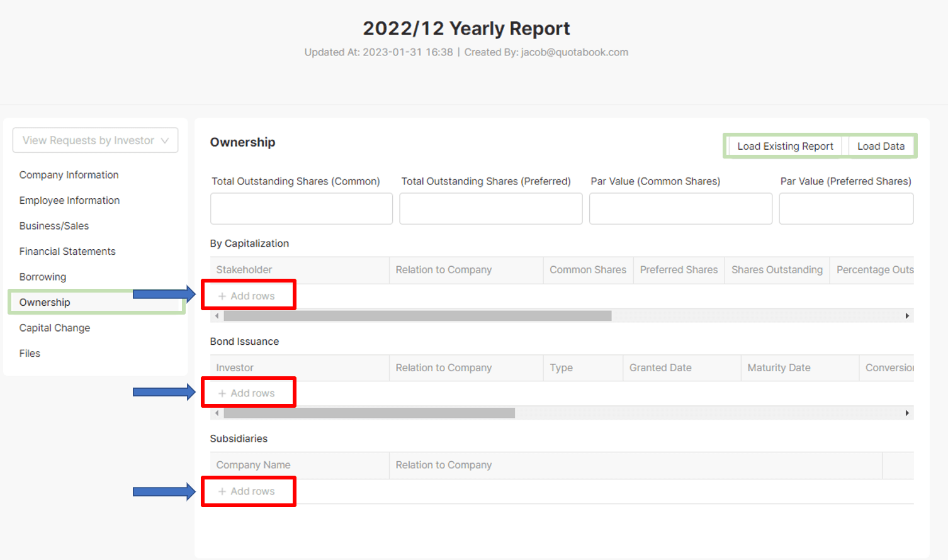Click right arrow of Bond Issuance scrollbar

pyautogui.click(x=907, y=413)
